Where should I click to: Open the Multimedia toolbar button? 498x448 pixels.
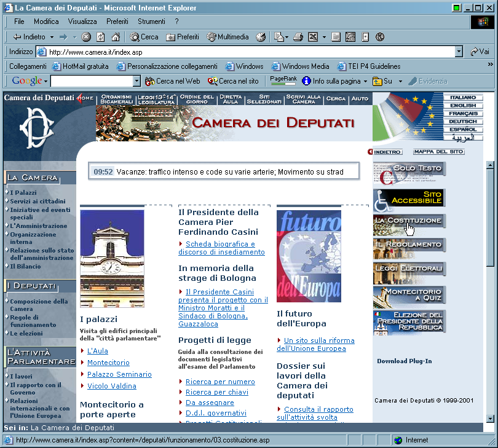[227, 37]
